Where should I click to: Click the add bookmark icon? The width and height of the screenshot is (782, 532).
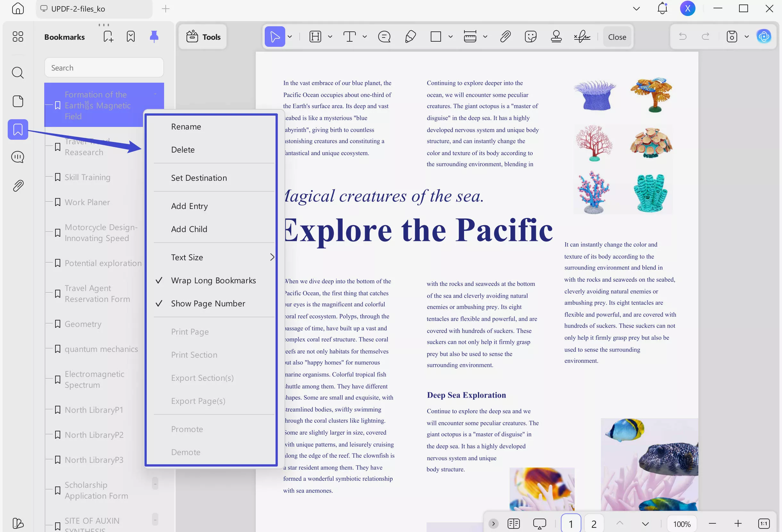(108, 36)
